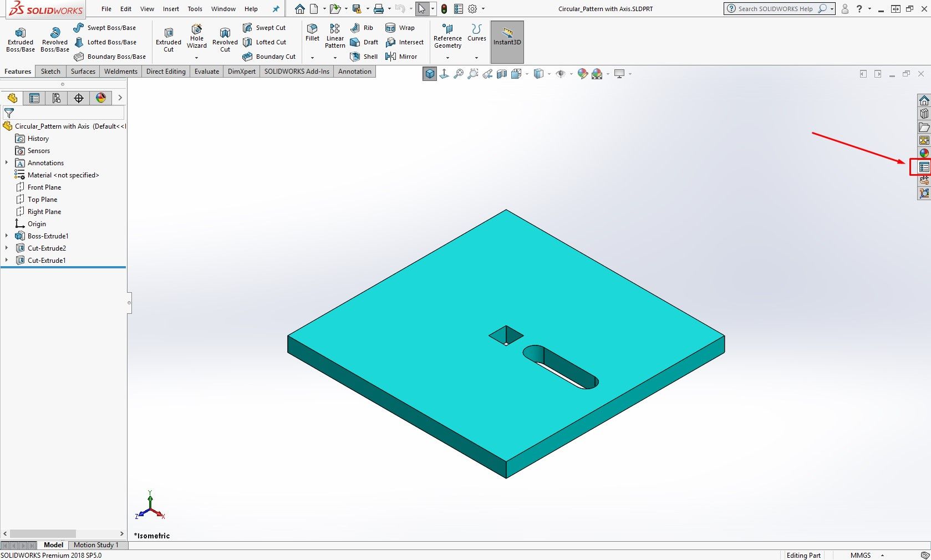Pin the menu bar with pushpin

(276, 9)
